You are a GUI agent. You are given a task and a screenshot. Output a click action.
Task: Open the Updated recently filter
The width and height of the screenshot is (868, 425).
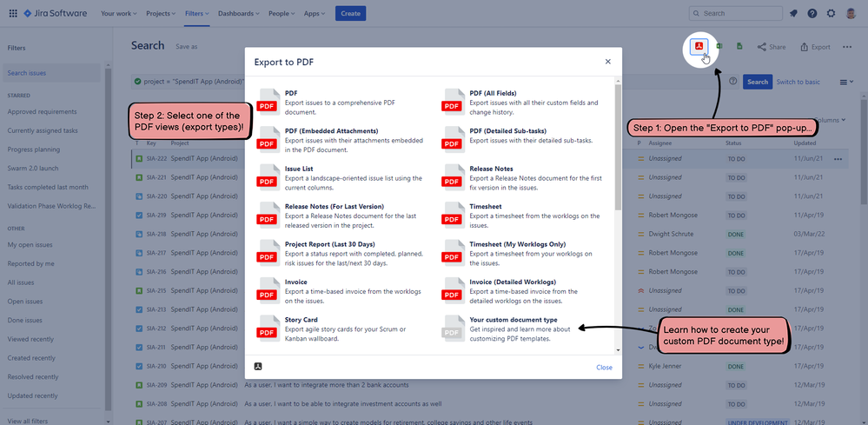click(x=33, y=395)
